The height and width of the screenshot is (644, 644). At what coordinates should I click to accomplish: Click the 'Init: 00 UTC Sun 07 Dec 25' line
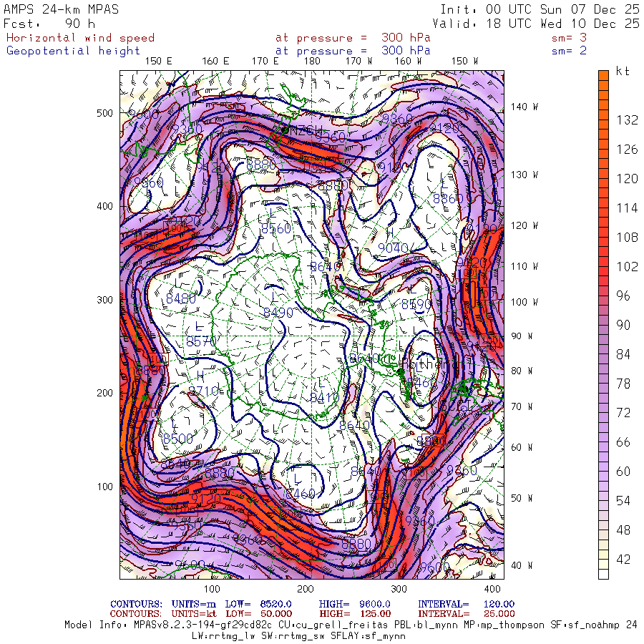[x=540, y=9]
